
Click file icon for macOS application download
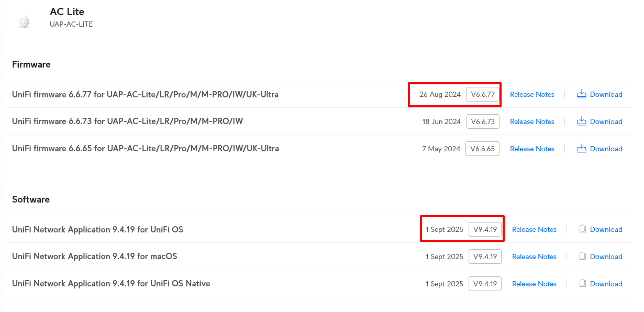coord(583,257)
